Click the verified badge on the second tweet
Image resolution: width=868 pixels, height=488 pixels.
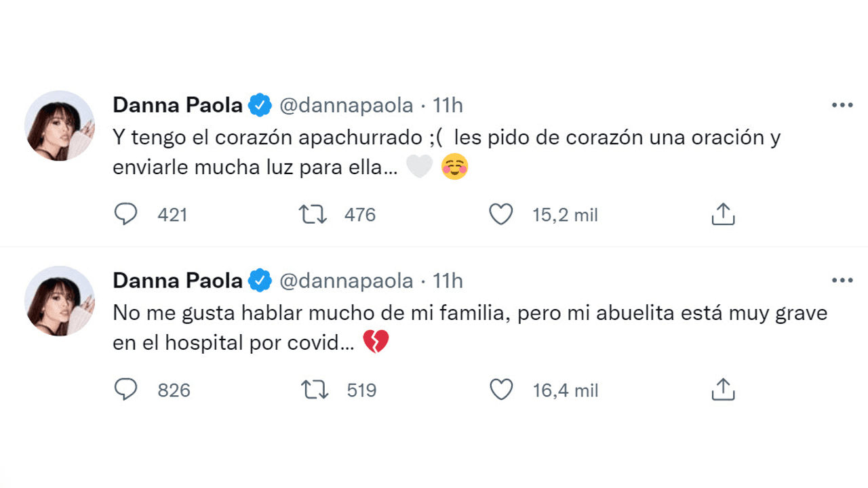click(x=260, y=280)
